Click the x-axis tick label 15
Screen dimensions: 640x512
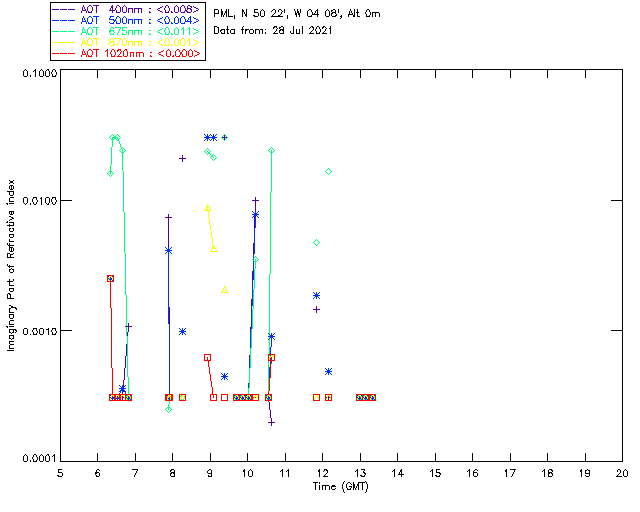pos(435,473)
